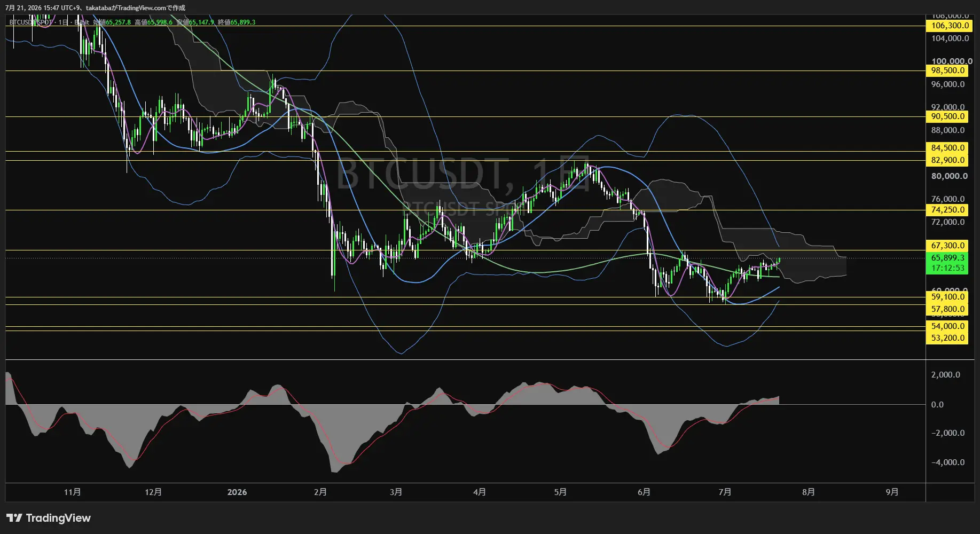Click the yellow 57,800.0 price label
980x534 pixels.
pyautogui.click(x=946, y=309)
